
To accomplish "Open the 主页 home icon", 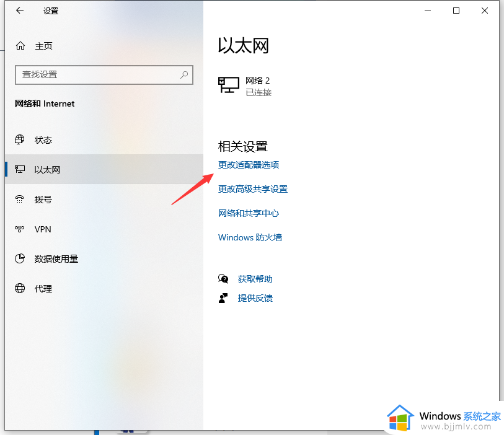I will tap(20, 46).
